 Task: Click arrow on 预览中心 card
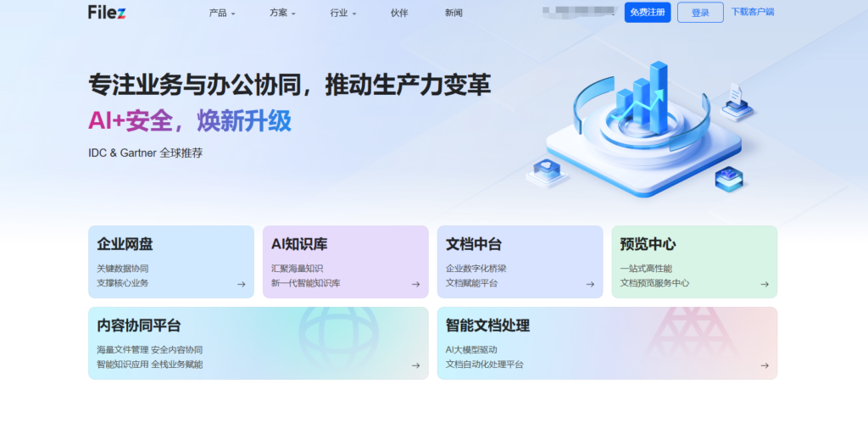[765, 284]
